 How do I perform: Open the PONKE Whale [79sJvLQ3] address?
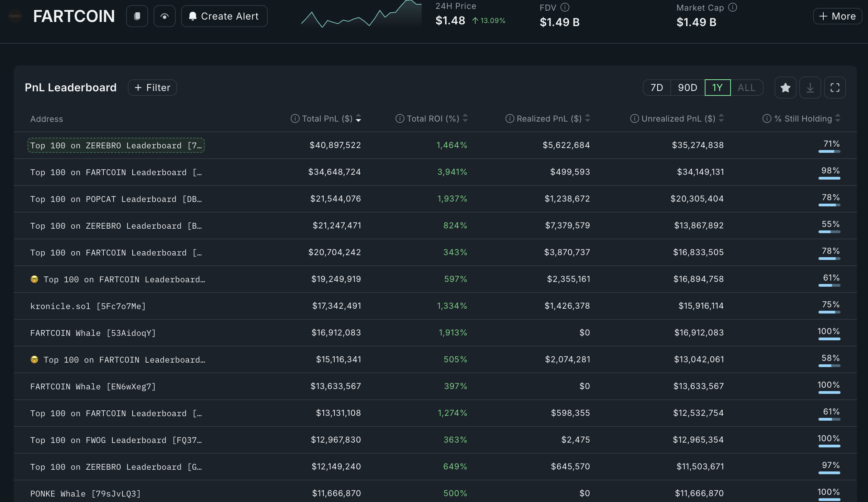[x=86, y=494]
